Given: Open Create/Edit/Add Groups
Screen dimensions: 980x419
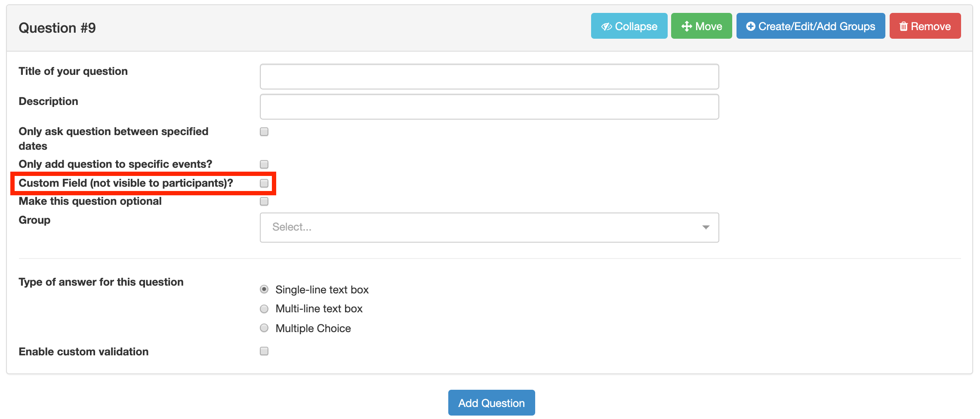Looking at the screenshot, I should click(x=811, y=26).
